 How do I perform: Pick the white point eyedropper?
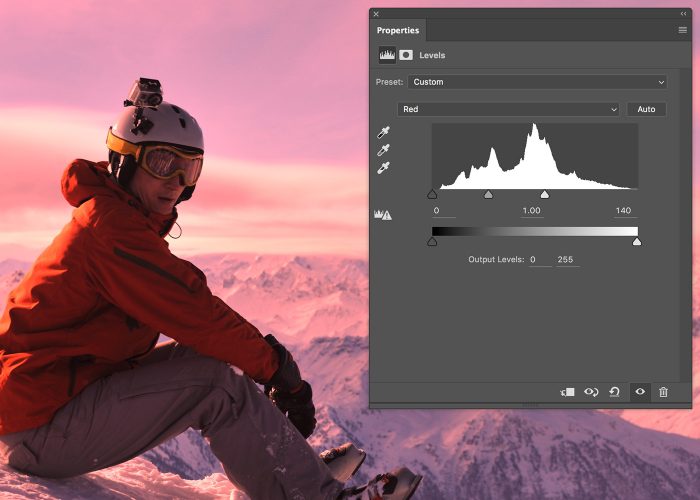(383, 168)
